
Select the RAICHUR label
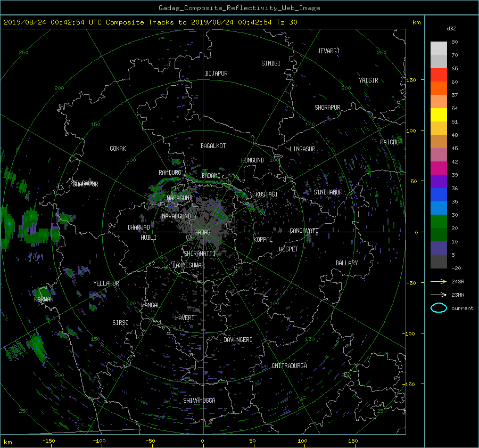[x=391, y=142]
